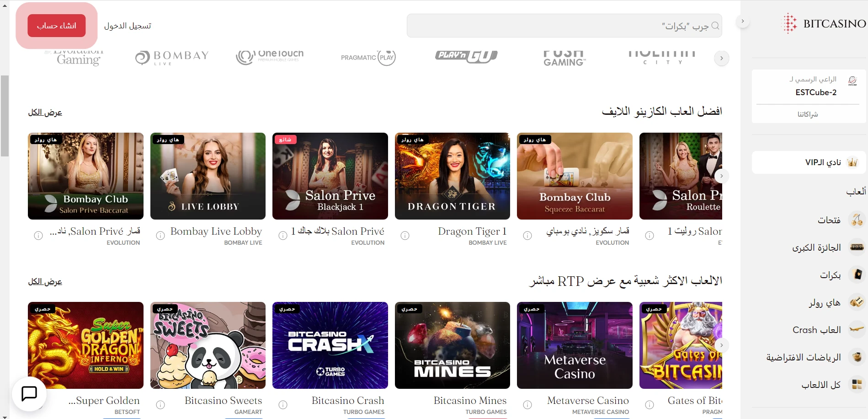Open Salon Prive Roulette thumbnail
868x419 pixels.
tap(681, 176)
